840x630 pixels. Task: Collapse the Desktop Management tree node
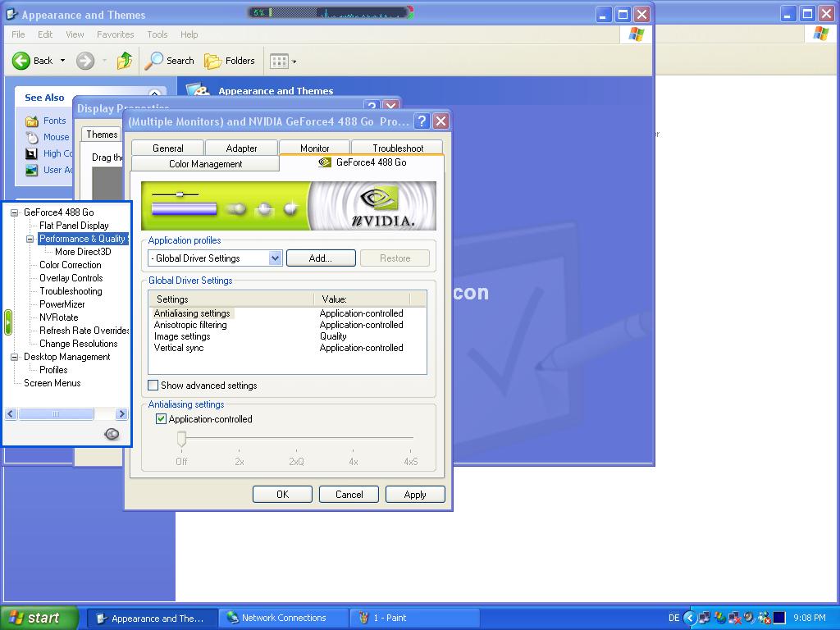pos(15,357)
